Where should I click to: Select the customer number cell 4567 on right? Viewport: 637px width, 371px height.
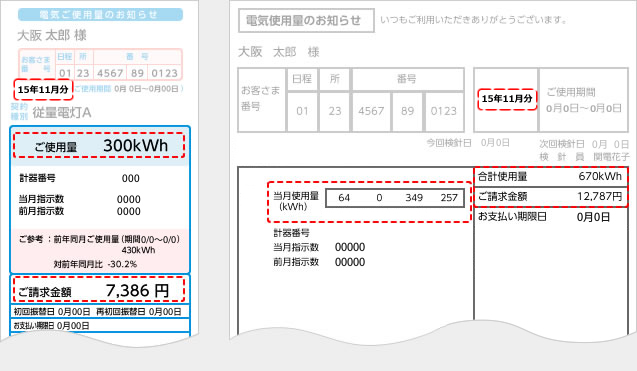pyautogui.click(x=371, y=111)
